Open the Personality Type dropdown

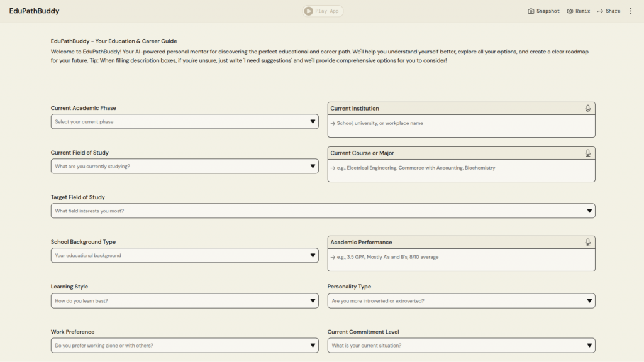tap(461, 301)
